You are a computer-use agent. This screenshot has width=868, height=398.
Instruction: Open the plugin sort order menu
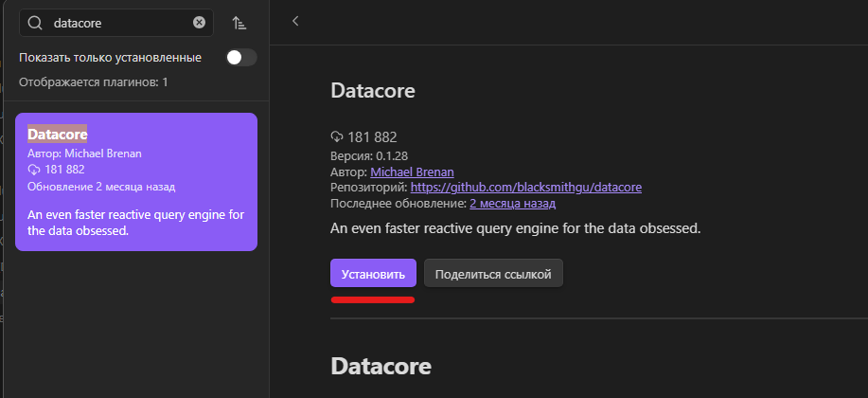(239, 23)
